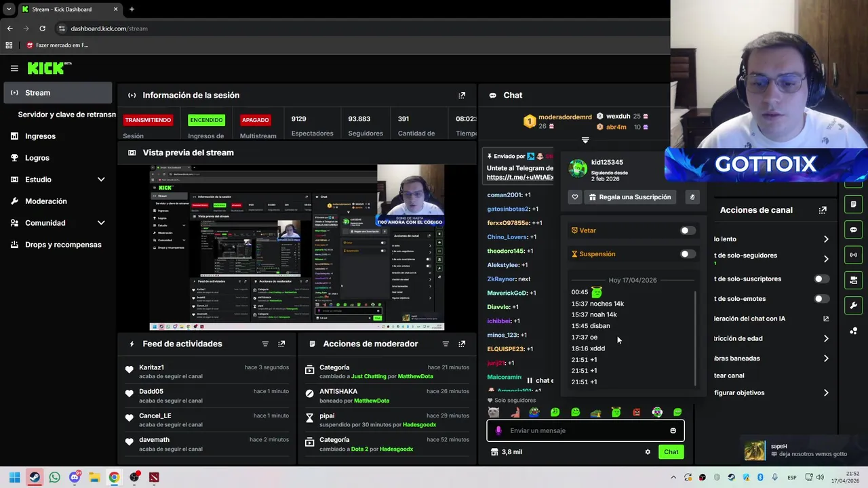
Task: Toggle the solo-suscriptores chat switch
Action: [x=821, y=279]
